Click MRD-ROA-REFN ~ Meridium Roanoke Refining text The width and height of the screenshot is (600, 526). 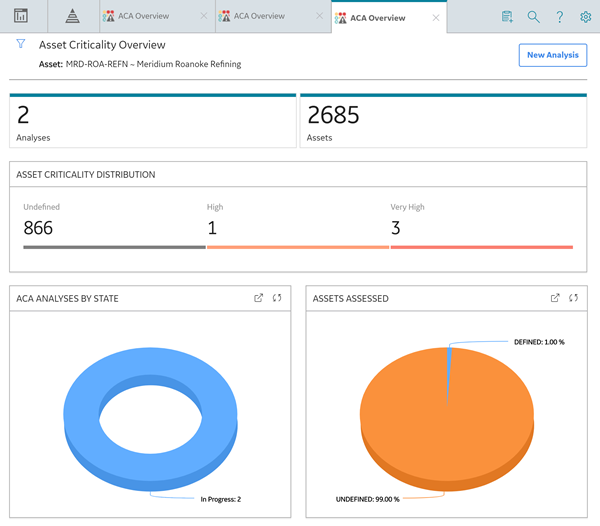pos(153,64)
